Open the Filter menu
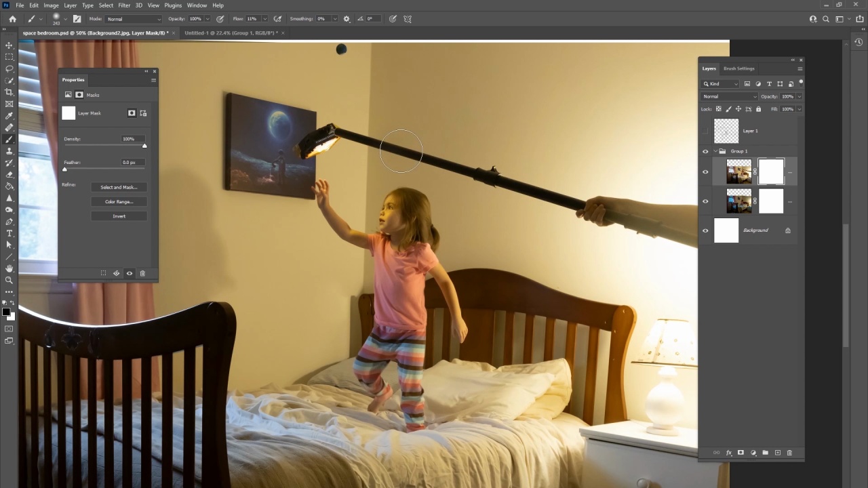The height and width of the screenshot is (488, 868). [124, 5]
